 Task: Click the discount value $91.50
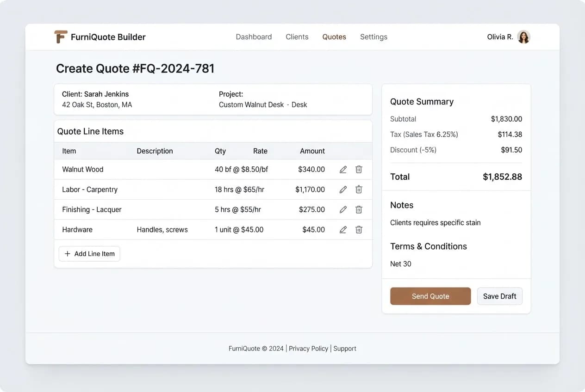tap(511, 150)
